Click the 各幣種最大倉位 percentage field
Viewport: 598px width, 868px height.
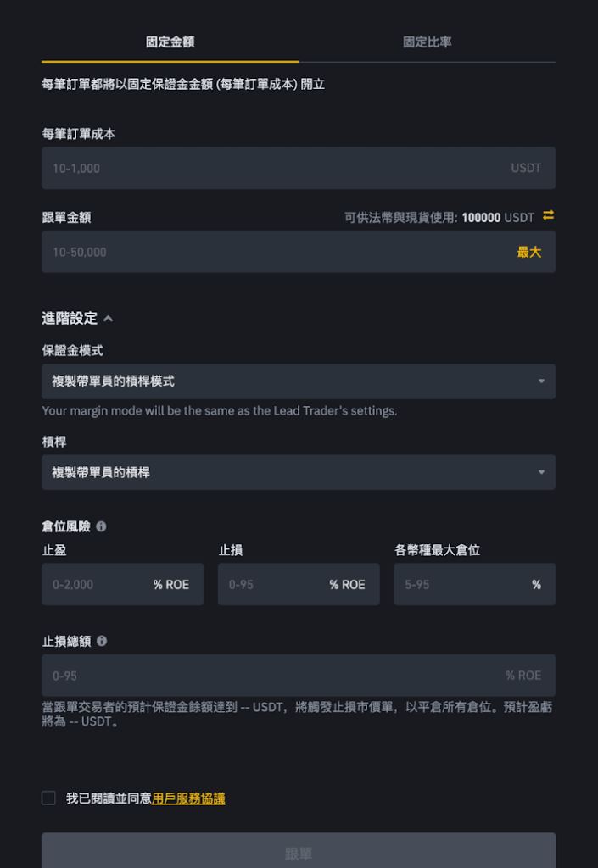(458, 584)
